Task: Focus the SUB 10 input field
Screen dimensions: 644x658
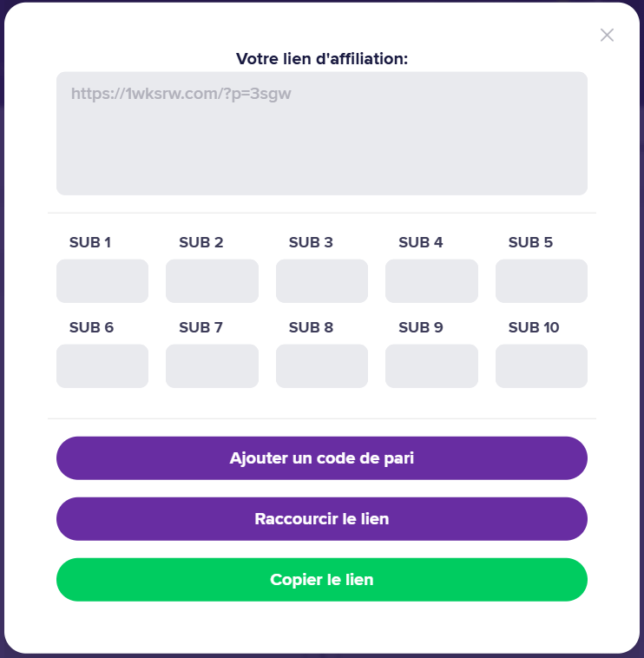Action: click(x=542, y=366)
